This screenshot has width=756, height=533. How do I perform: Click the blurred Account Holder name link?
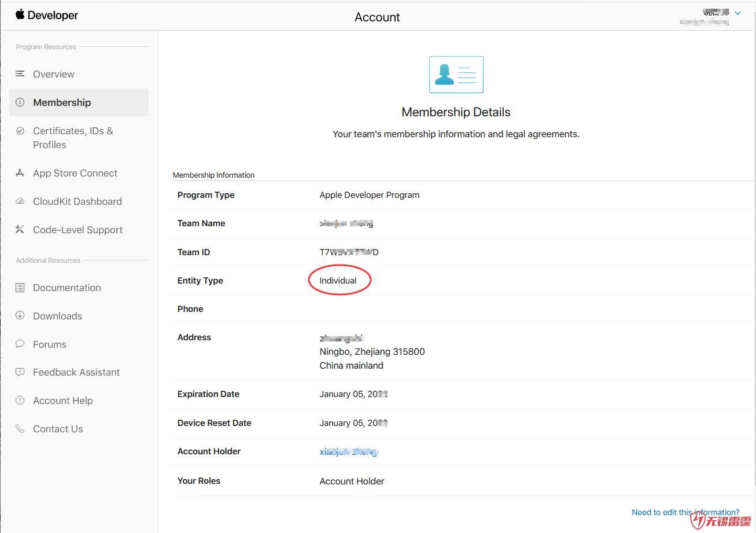point(349,452)
